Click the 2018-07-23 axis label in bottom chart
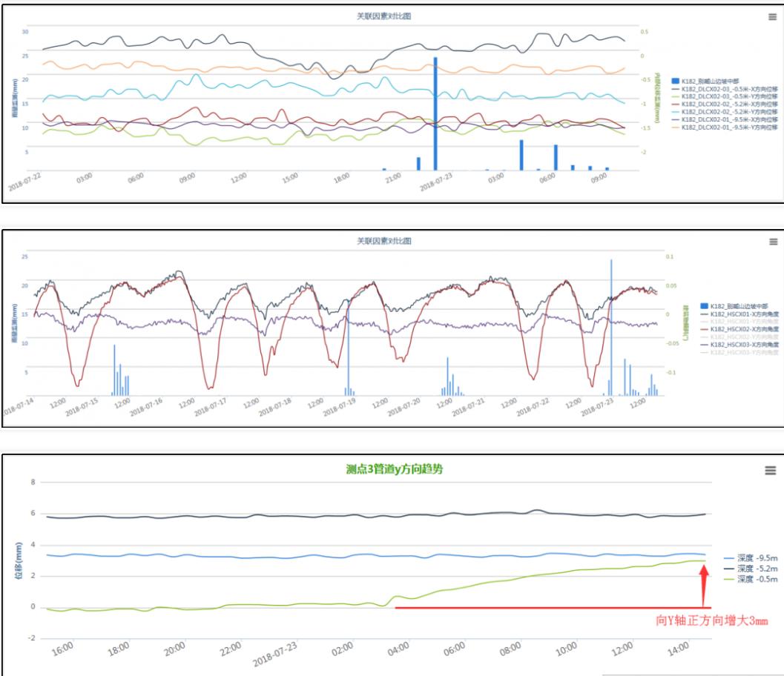This screenshot has width=784, height=676. [x=274, y=655]
